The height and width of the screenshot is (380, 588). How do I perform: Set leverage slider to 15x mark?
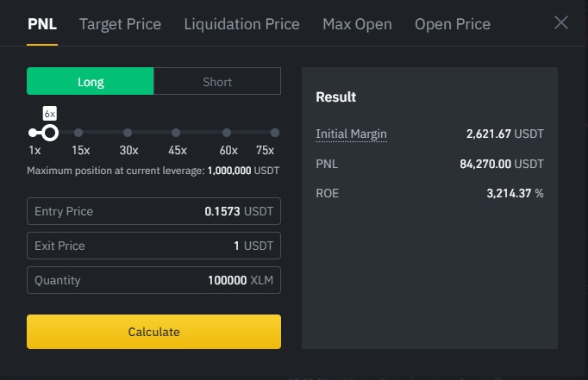pyautogui.click(x=78, y=133)
